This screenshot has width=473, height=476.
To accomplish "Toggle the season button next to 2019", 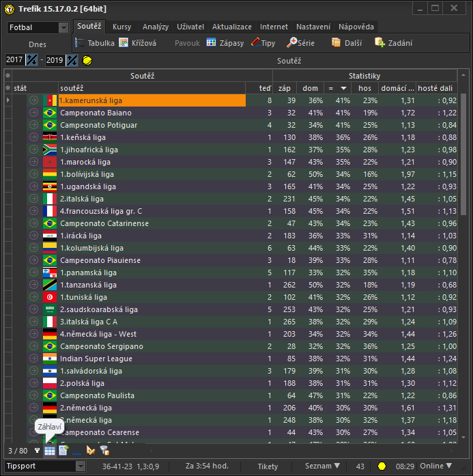I will click(72, 60).
